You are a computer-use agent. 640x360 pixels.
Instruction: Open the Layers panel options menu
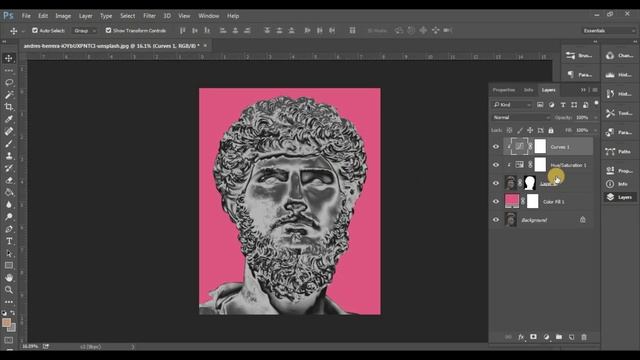point(595,90)
